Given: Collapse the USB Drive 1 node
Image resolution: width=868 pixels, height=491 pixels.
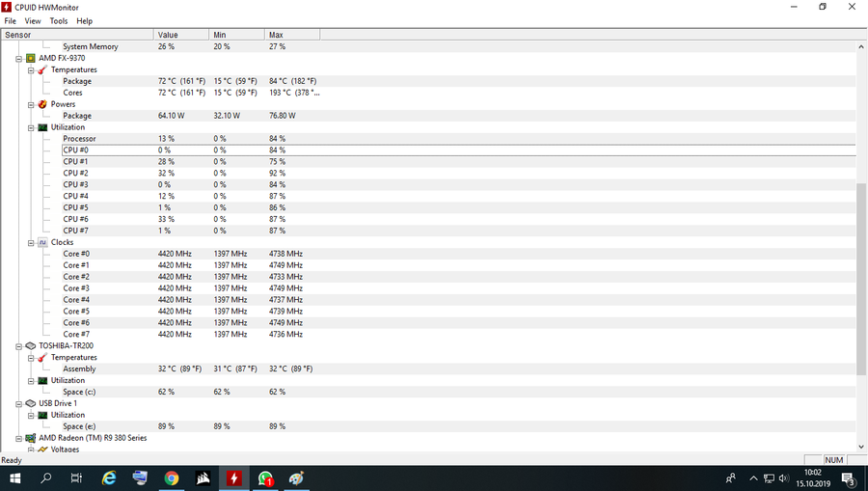Looking at the screenshot, I should [19, 403].
